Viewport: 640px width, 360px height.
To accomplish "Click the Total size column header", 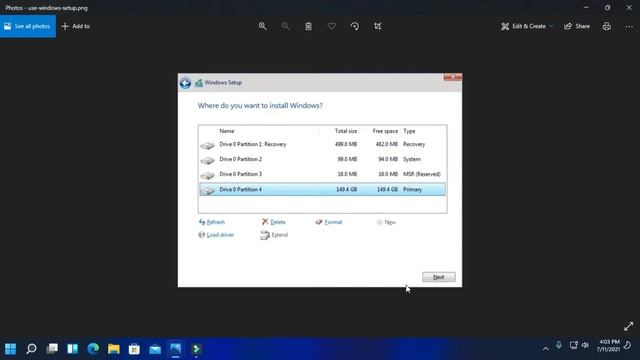I will tap(346, 131).
